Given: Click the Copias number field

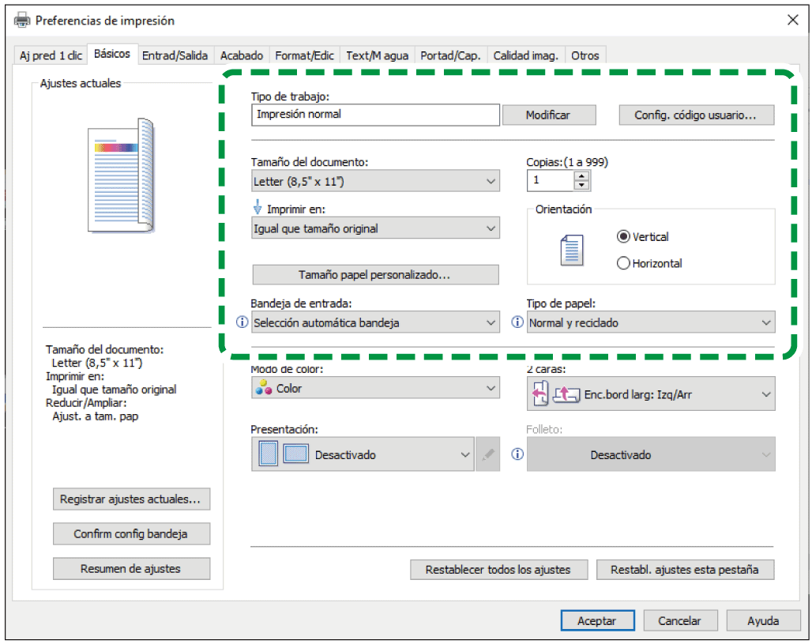Looking at the screenshot, I should click(x=550, y=181).
